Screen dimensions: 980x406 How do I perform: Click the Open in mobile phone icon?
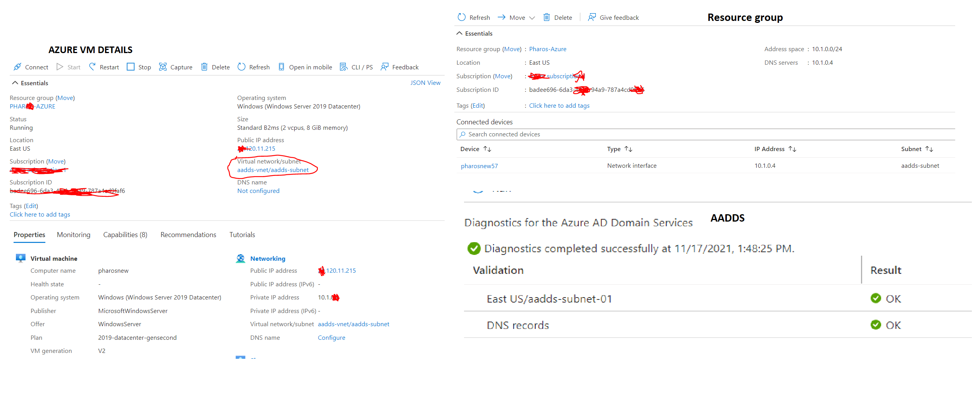(281, 67)
